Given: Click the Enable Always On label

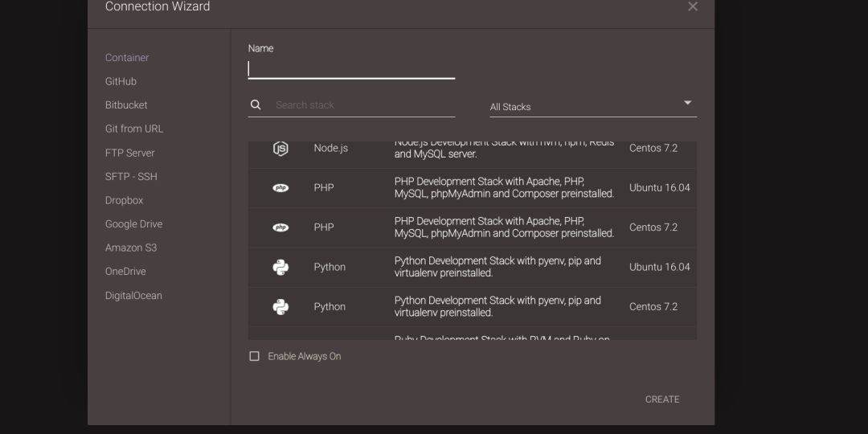Looking at the screenshot, I should click(x=304, y=357).
